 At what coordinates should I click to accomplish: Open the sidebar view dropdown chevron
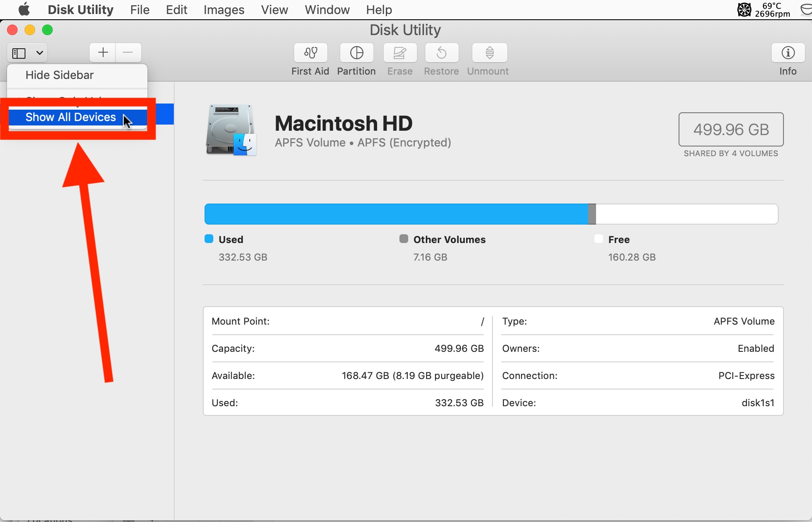pos(39,53)
